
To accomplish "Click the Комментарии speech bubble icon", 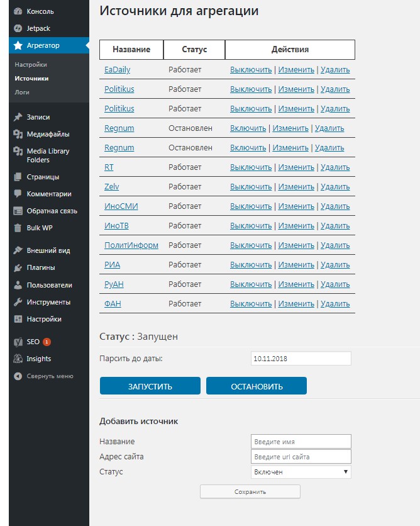I will point(18,194).
